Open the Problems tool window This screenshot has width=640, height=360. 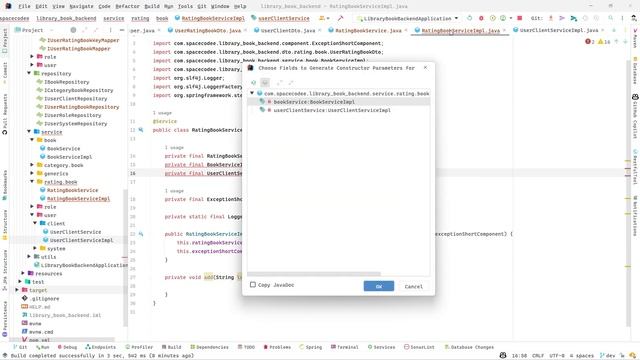pos(277,347)
